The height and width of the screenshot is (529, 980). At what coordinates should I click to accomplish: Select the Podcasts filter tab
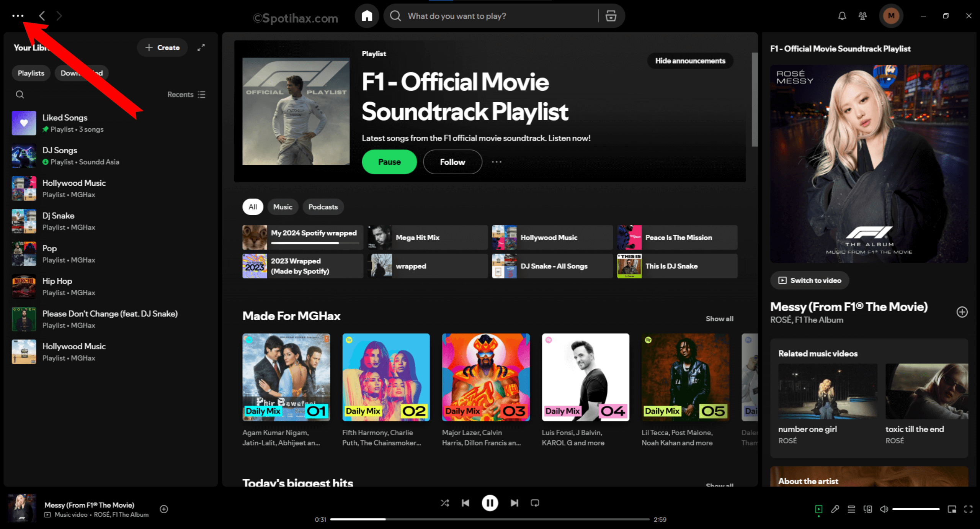click(323, 207)
